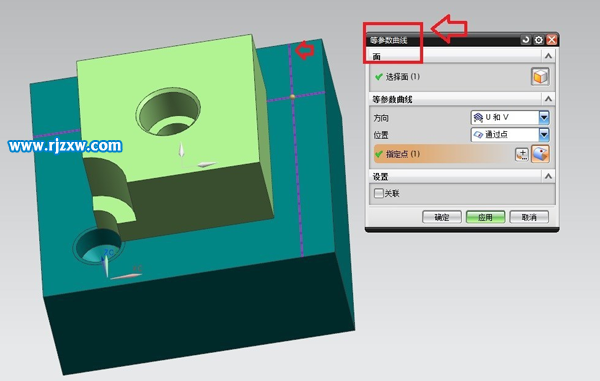Collapse the 面 section
Viewport: 600px width, 381px height.
(548, 56)
